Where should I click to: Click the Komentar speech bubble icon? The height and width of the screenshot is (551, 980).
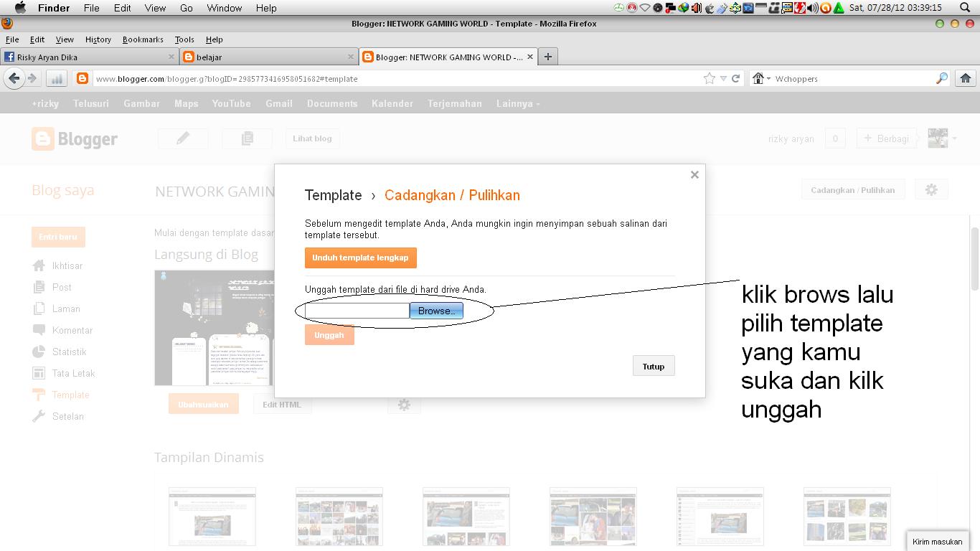(x=39, y=330)
